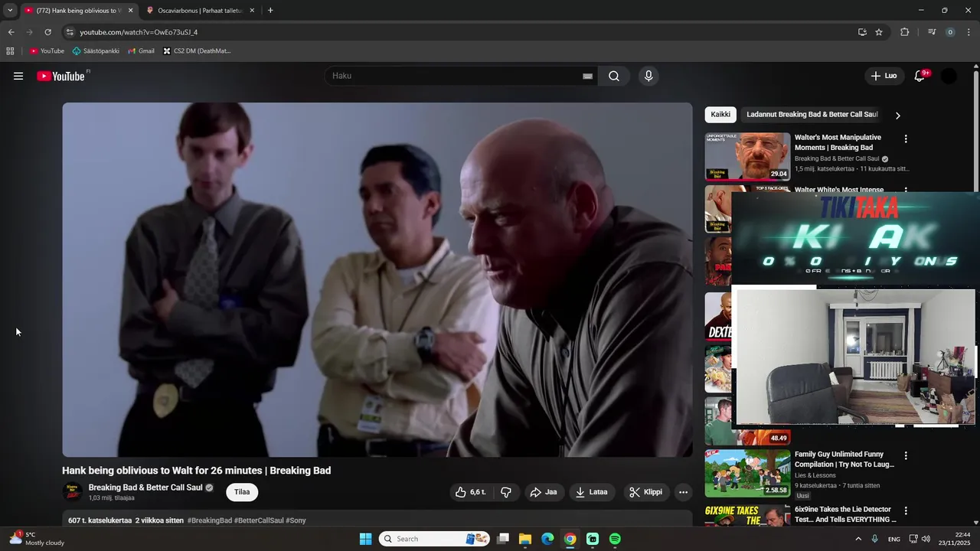Subscribe with the Tilaa button
The image size is (980, 551).
click(242, 492)
